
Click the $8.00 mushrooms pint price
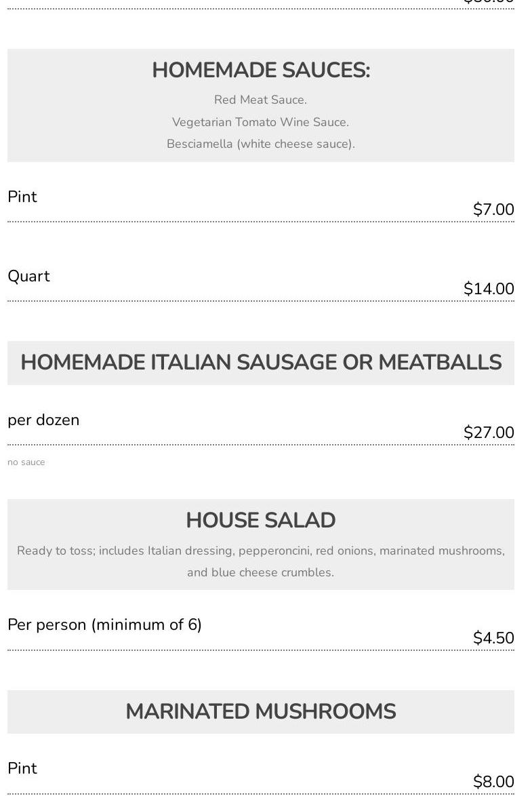coord(493,782)
